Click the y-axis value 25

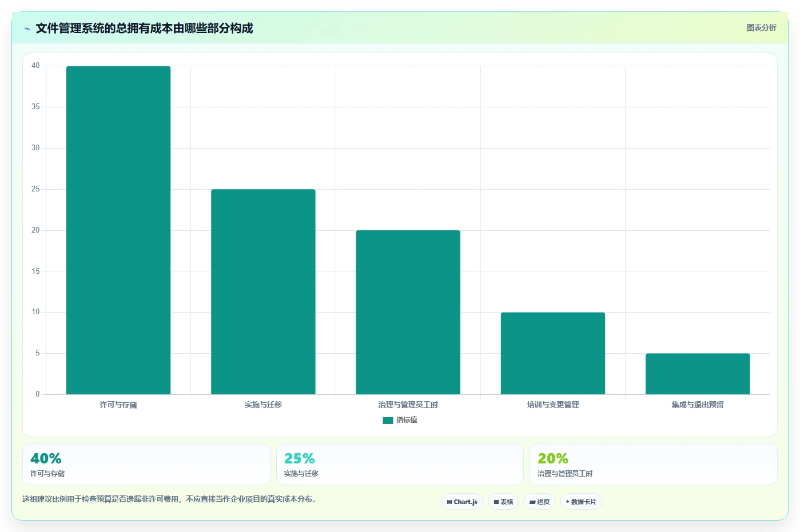[35, 189]
